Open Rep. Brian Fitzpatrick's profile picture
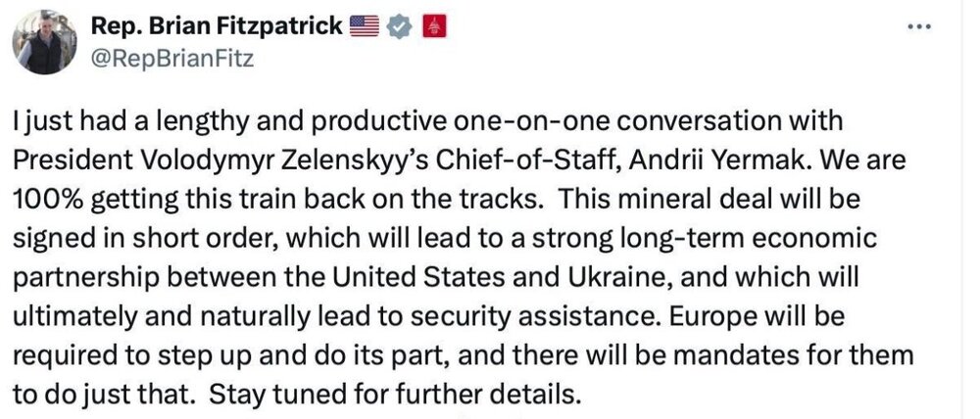Viewport: 980px width, 419px height. (43, 42)
